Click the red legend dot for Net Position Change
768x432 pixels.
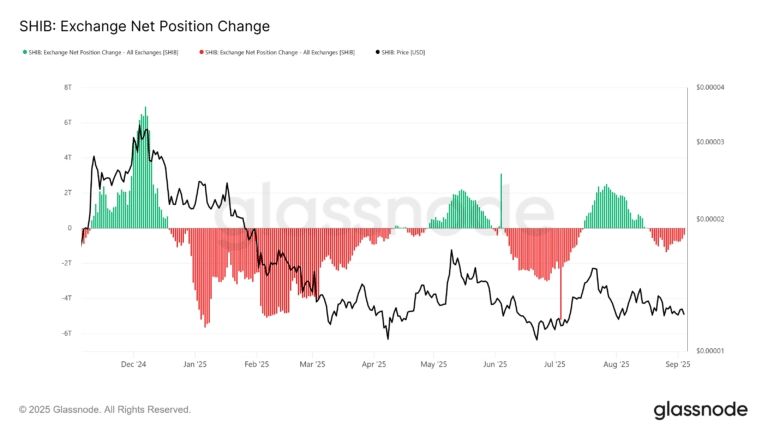(x=201, y=52)
